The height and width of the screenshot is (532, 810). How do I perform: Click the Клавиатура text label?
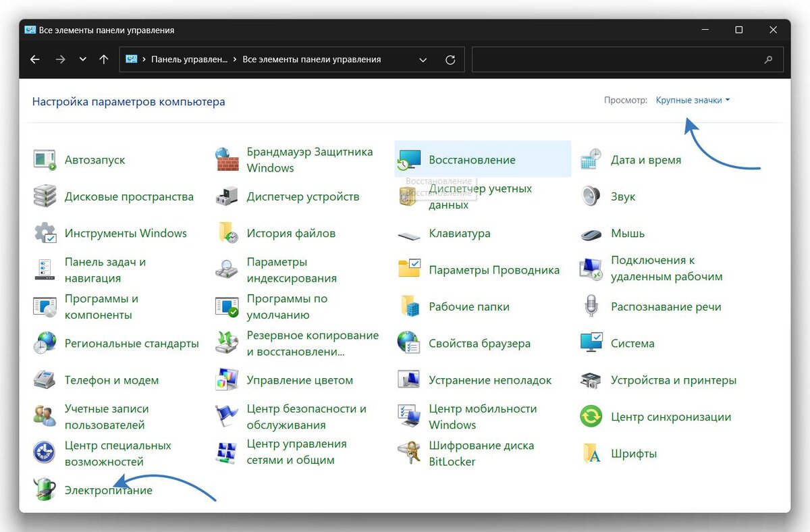(460, 233)
